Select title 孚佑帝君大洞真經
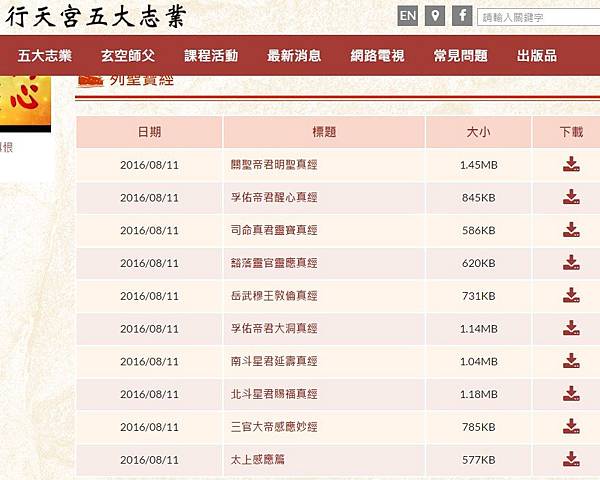Image resolution: width=600 pixels, height=480 pixels. click(x=274, y=328)
